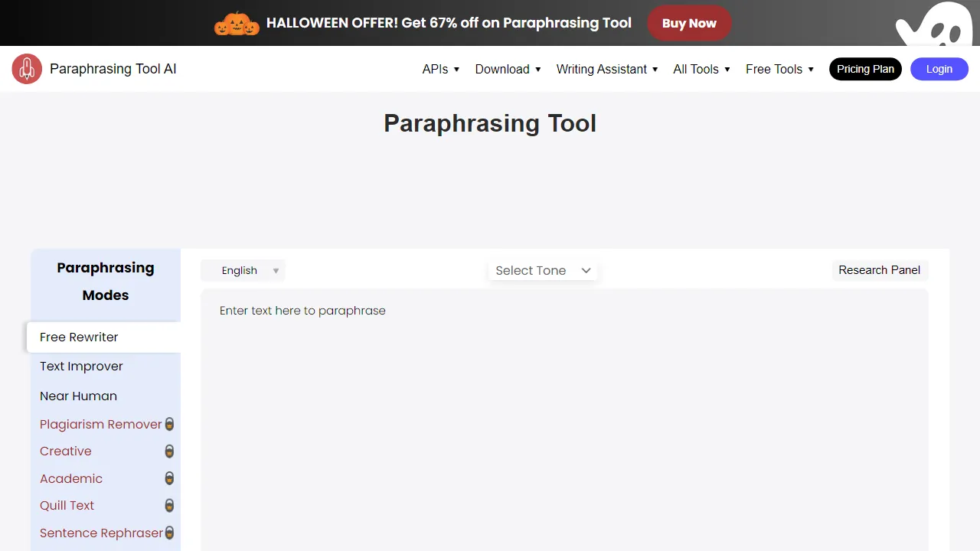Click the Halloween Offer banner text
Viewport: 980px width, 551px height.
point(449,23)
